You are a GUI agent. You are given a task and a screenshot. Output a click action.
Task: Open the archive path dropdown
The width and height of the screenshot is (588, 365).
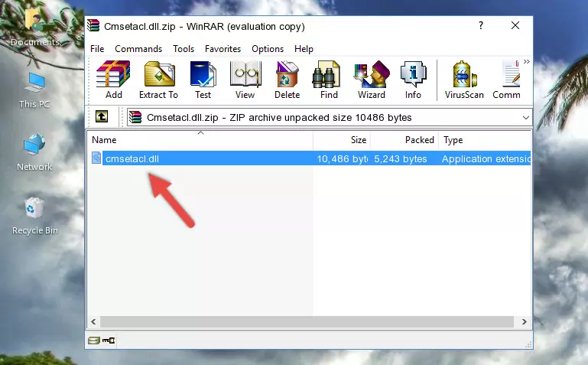[526, 117]
